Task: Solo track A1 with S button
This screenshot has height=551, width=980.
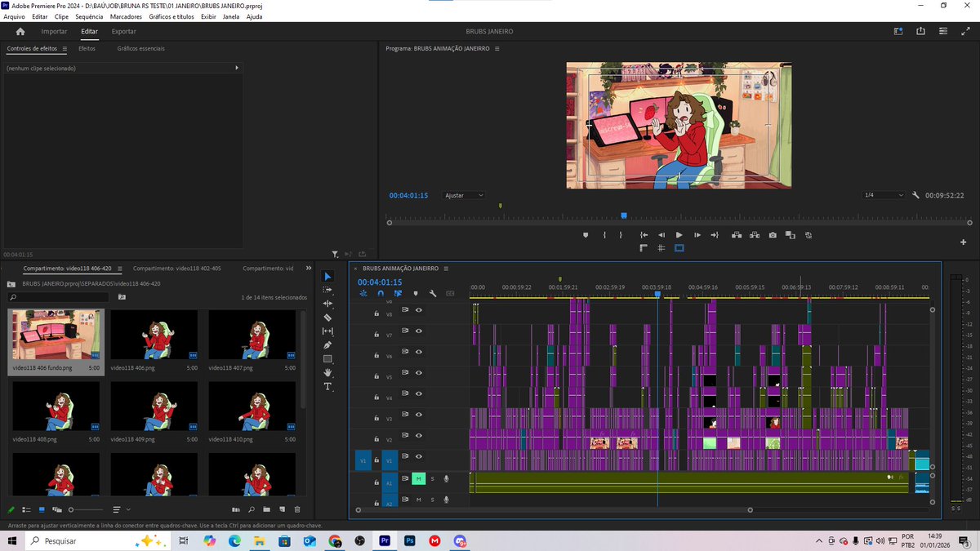Action: (x=433, y=478)
